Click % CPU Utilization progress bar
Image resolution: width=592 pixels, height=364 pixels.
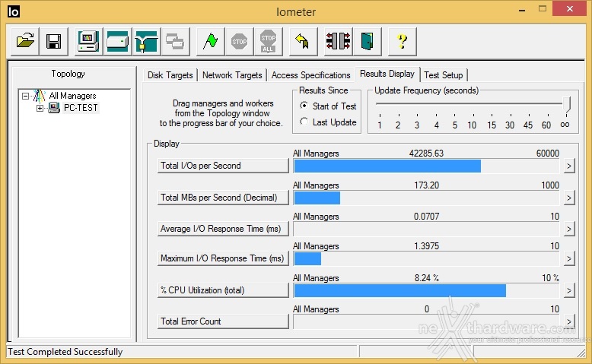[426, 290]
